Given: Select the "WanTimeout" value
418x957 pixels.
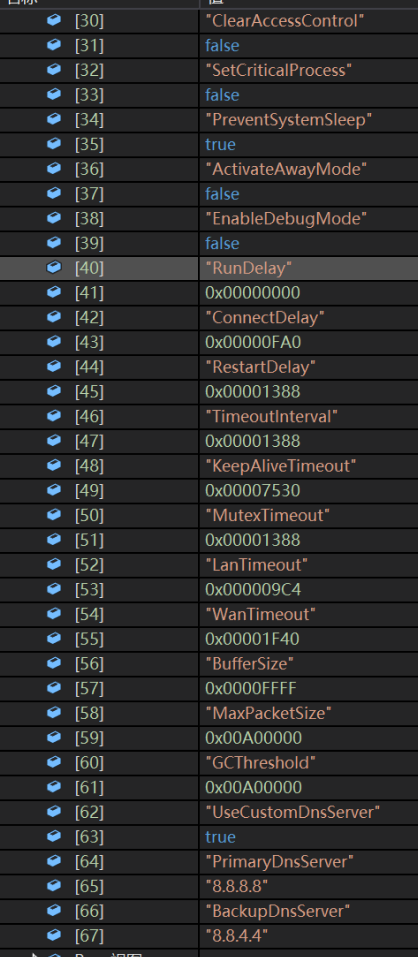Looking at the screenshot, I should click(261, 614).
